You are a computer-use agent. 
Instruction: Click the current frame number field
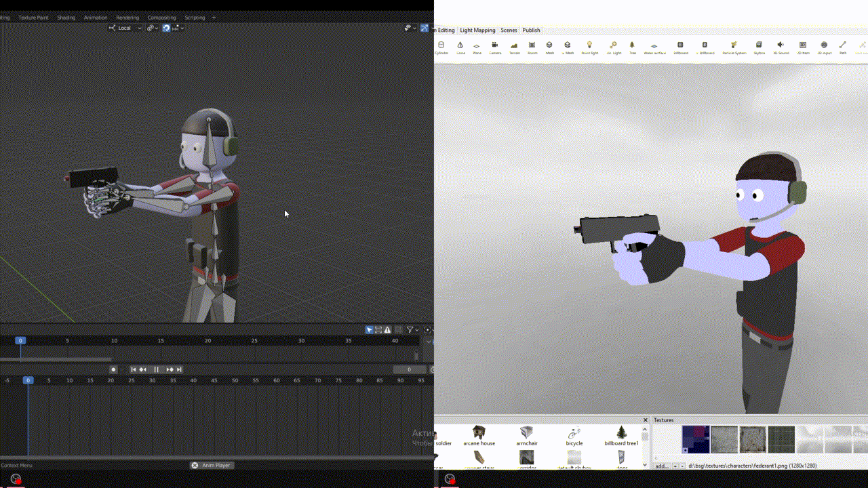pyautogui.click(x=410, y=369)
